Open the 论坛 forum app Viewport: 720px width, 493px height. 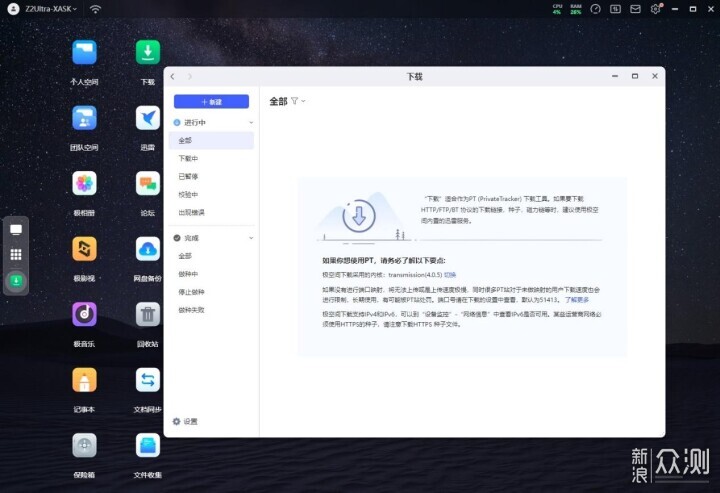point(148,183)
